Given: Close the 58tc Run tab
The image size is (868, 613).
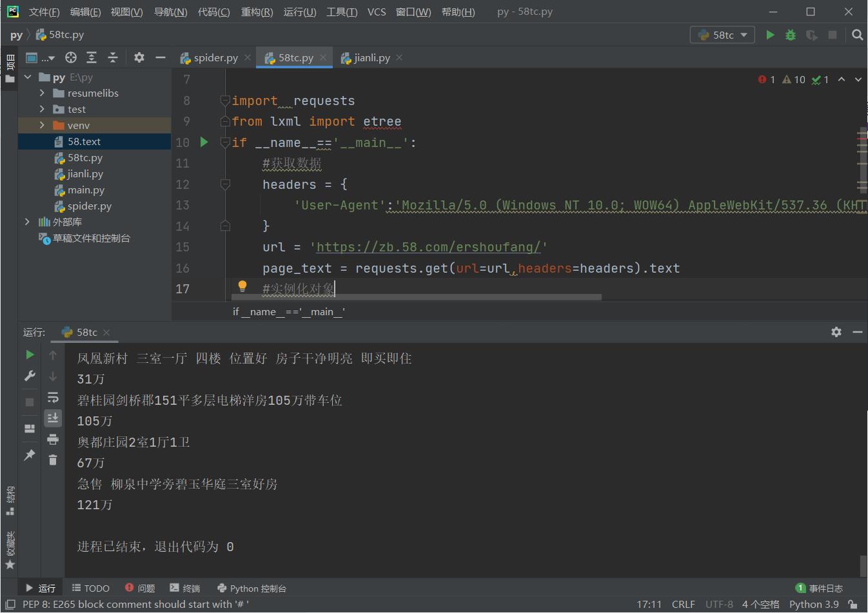Looking at the screenshot, I should point(106,332).
